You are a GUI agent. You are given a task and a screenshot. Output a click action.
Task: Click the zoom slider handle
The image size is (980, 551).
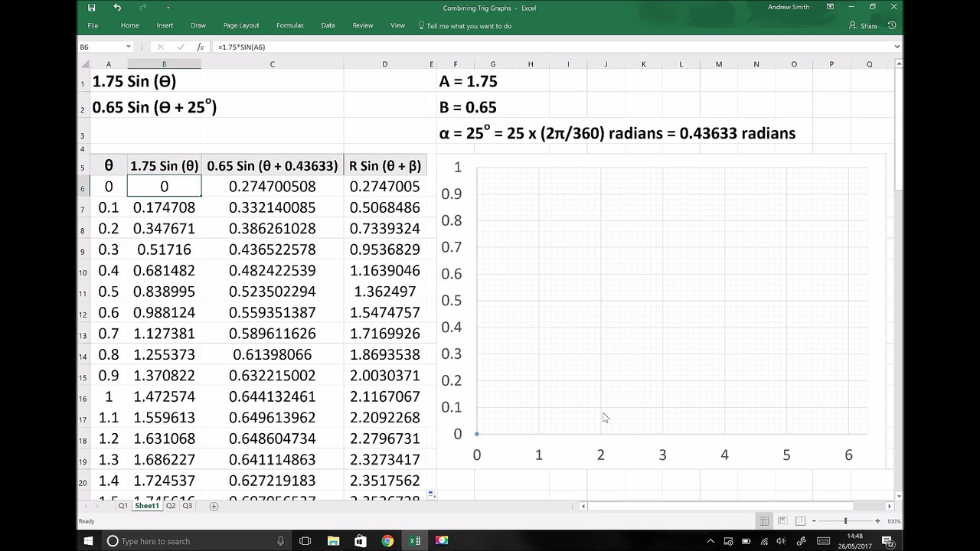(845, 521)
